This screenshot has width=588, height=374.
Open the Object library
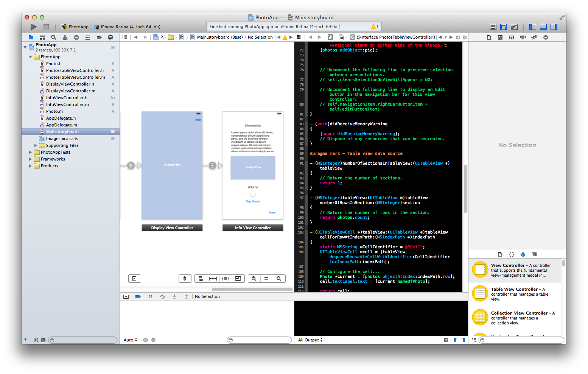pyautogui.click(x=523, y=254)
